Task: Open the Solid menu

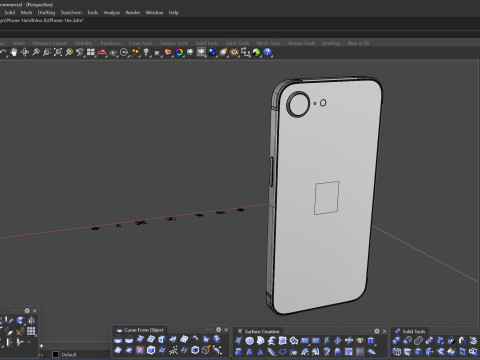Action: point(10,13)
